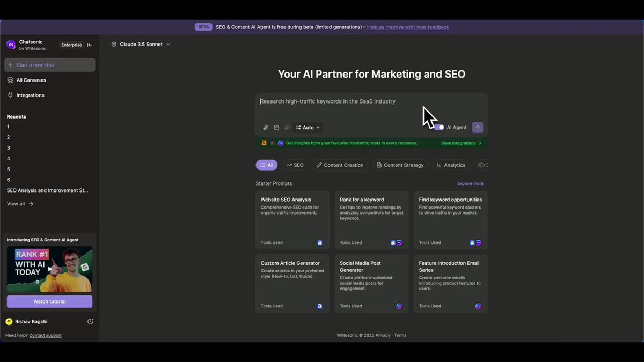Image resolution: width=644 pixels, height=362 pixels.
Task: Submit prompt with the purple arrow button
Action: pyautogui.click(x=478, y=128)
